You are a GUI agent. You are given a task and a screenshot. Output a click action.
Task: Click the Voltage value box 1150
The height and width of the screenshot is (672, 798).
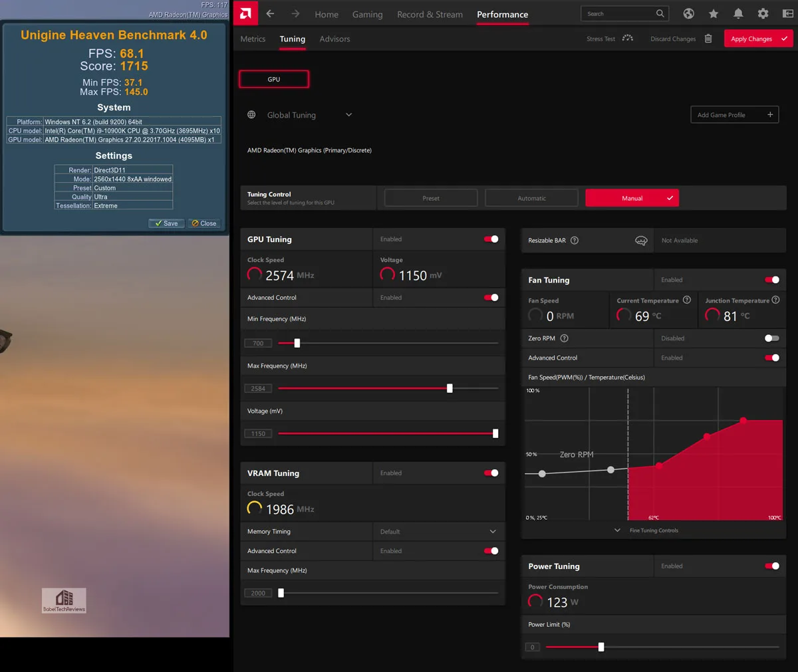(259, 433)
